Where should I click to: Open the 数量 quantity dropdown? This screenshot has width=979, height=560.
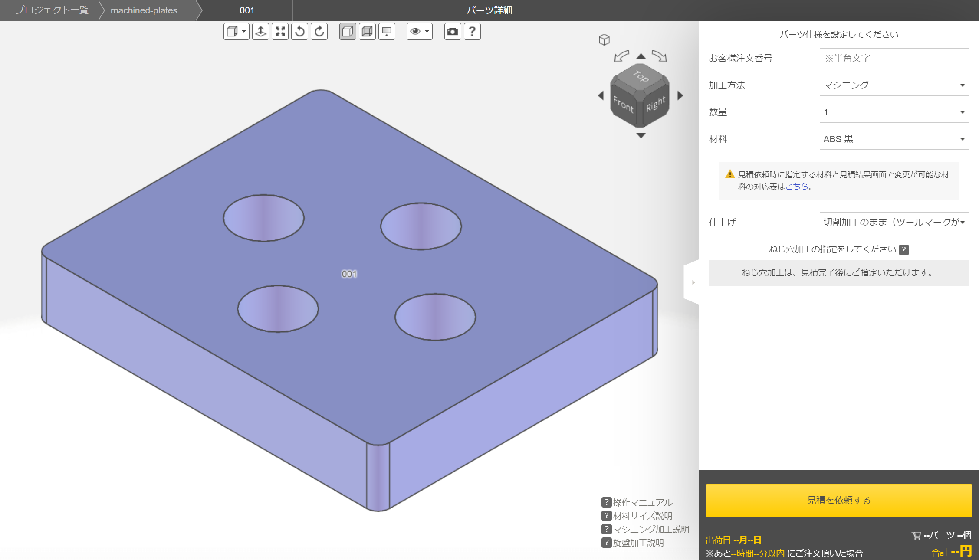[894, 112]
